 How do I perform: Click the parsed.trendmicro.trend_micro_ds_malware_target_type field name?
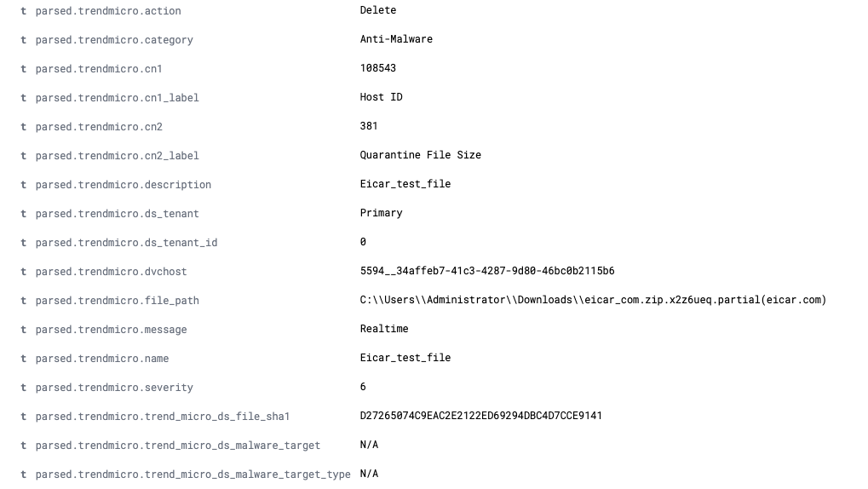pos(193,475)
